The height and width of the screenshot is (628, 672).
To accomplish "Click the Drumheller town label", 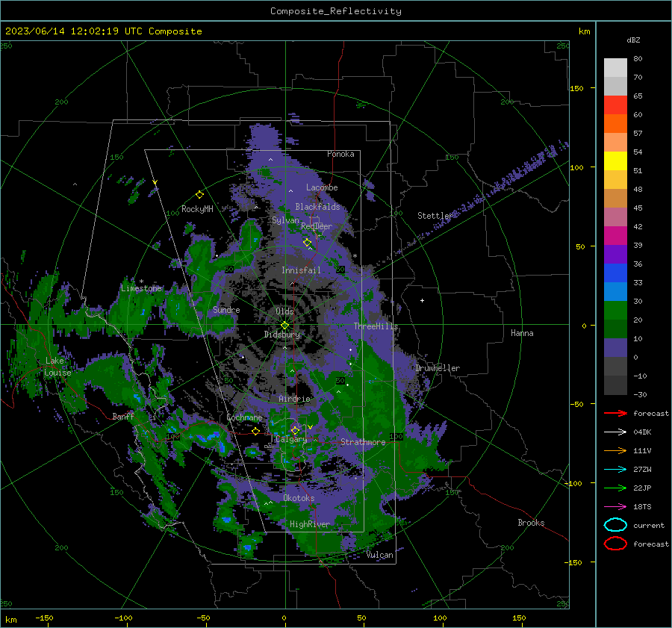I will (x=438, y=368).
